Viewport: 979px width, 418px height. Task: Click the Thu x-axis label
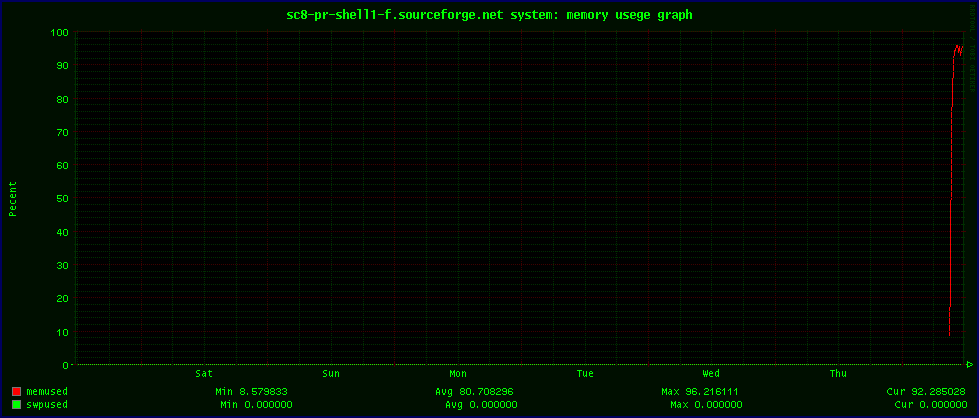[x=838, y=374]
